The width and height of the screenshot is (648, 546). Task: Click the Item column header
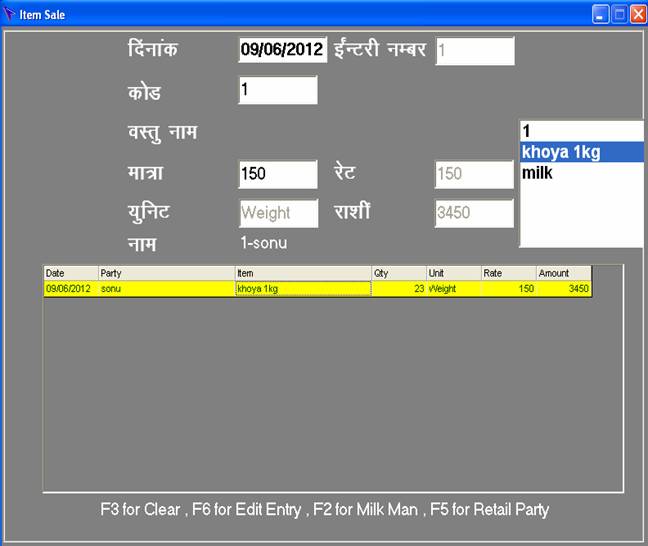coord(303,272)
